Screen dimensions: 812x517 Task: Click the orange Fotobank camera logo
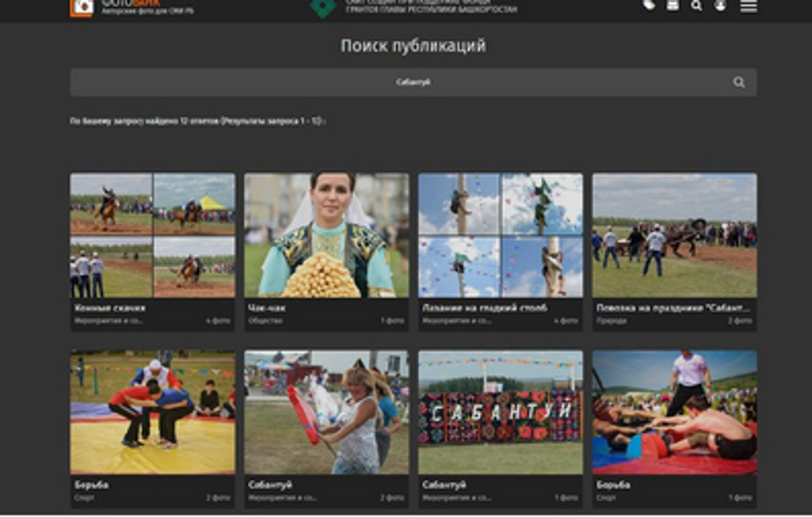tap(82, 7)
